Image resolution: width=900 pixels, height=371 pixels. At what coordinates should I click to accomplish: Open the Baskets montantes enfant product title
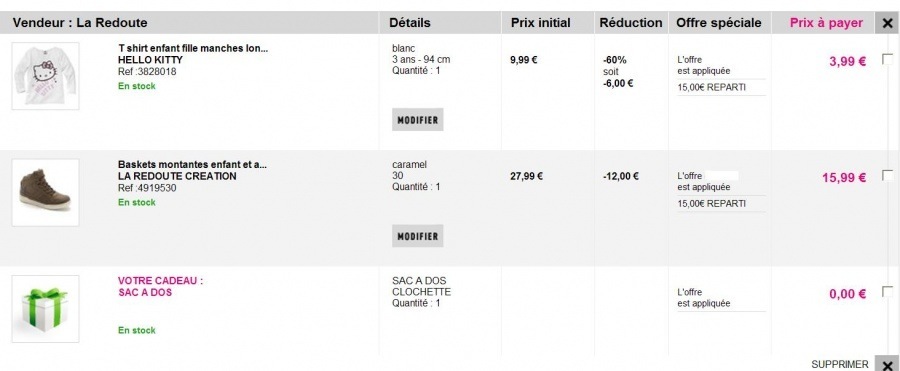point(192,165)
